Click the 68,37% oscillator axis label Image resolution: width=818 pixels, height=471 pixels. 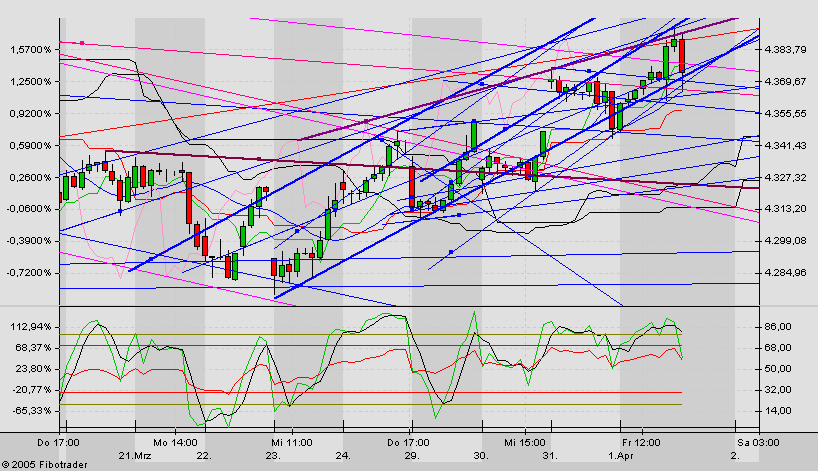pyautogui.click(x=32, y=348)
